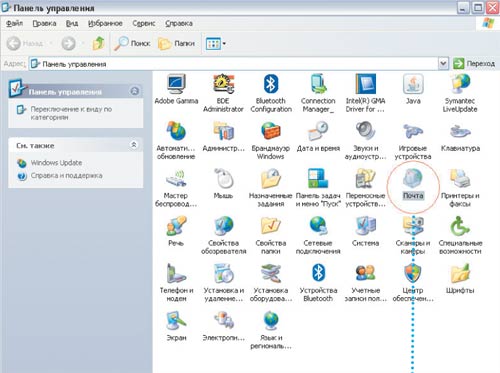
Task: Open Bluetooth Configuration
Action: [x=271, y=93]
